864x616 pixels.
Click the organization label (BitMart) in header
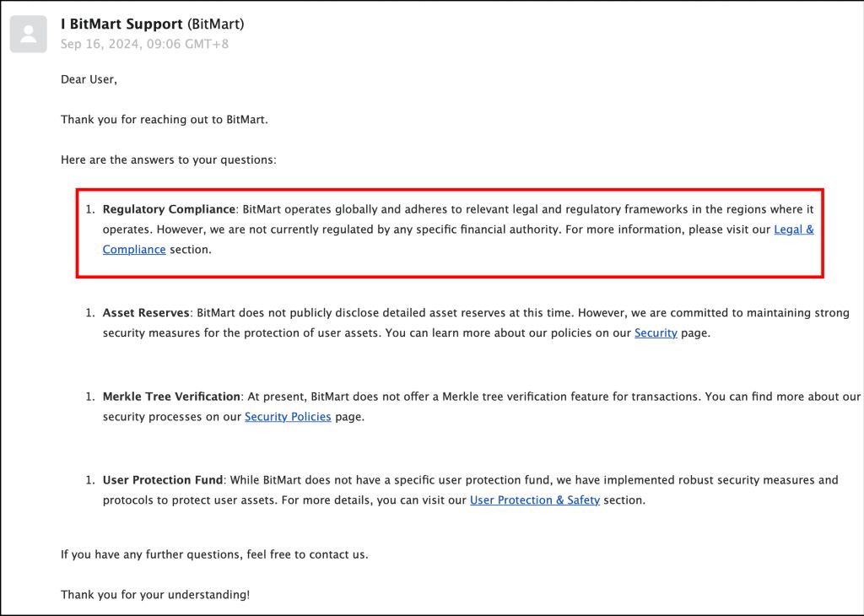tap(215, 24)
